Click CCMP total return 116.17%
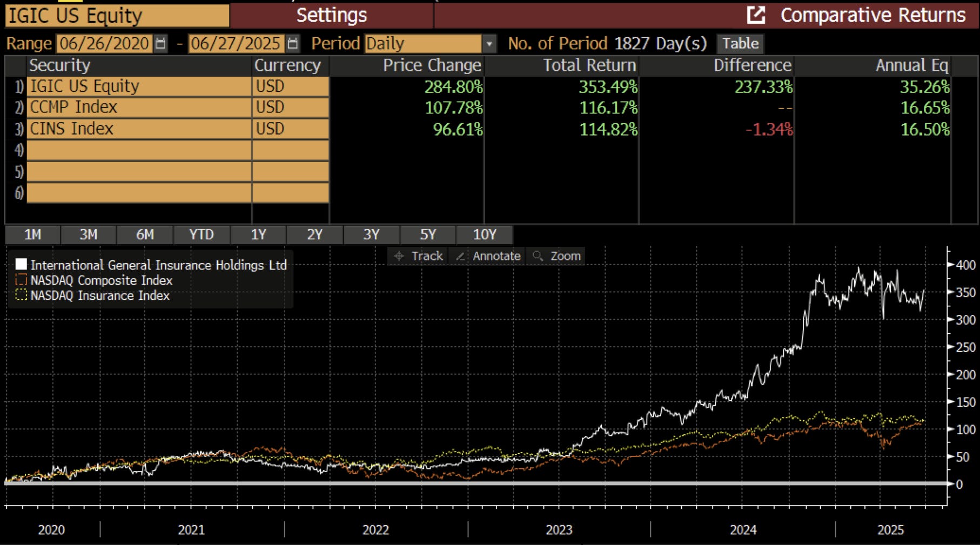 click(x=608, y=107)
